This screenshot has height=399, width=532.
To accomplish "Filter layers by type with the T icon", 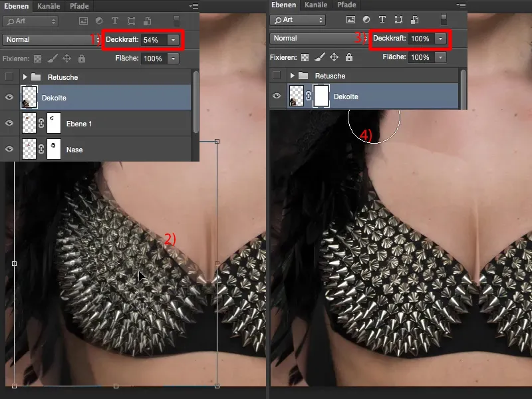I will click(x=115, y=21).
